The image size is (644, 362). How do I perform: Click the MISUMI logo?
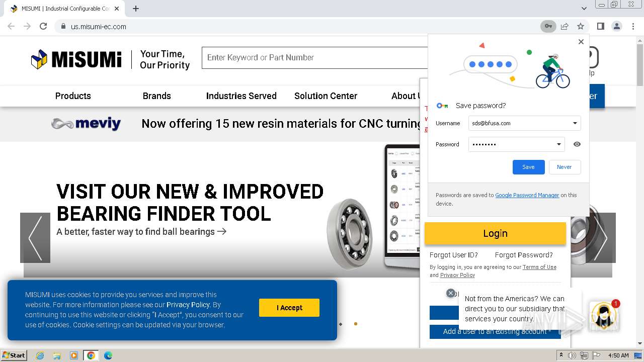tap(76, 59)
